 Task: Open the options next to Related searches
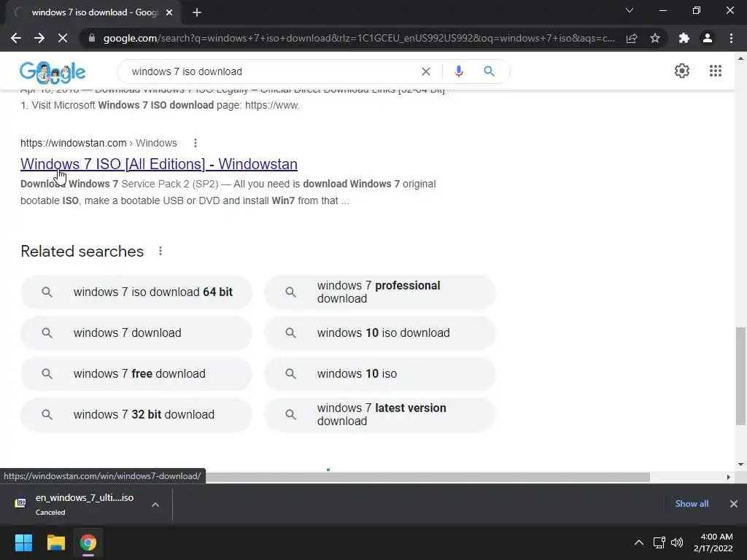click(x=160, y=251)
